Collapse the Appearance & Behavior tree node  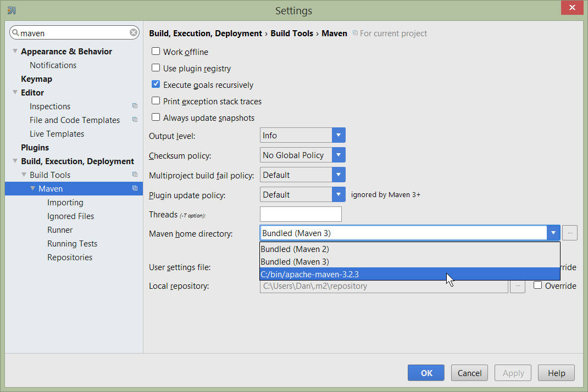pyautogui.click(x=15, y=51)
